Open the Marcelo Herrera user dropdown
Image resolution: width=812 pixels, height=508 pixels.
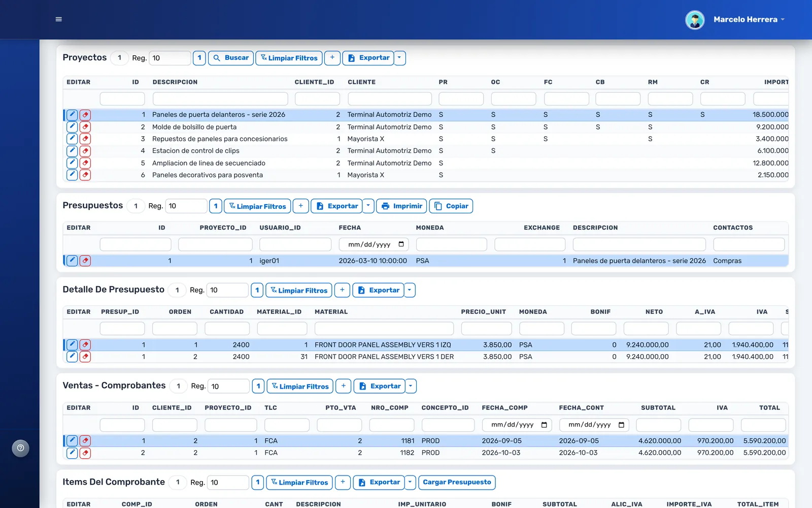[749, 20]
